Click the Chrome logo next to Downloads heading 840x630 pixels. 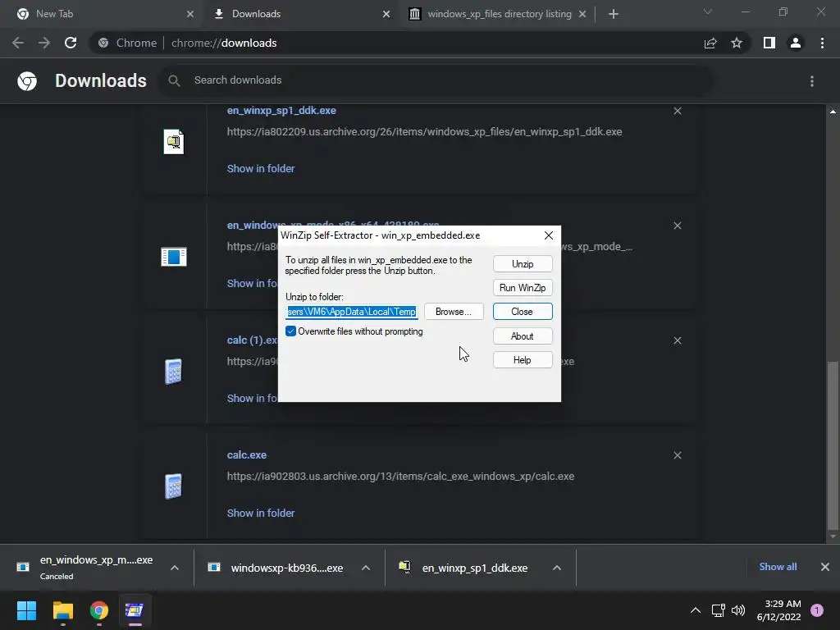(27, 81)
